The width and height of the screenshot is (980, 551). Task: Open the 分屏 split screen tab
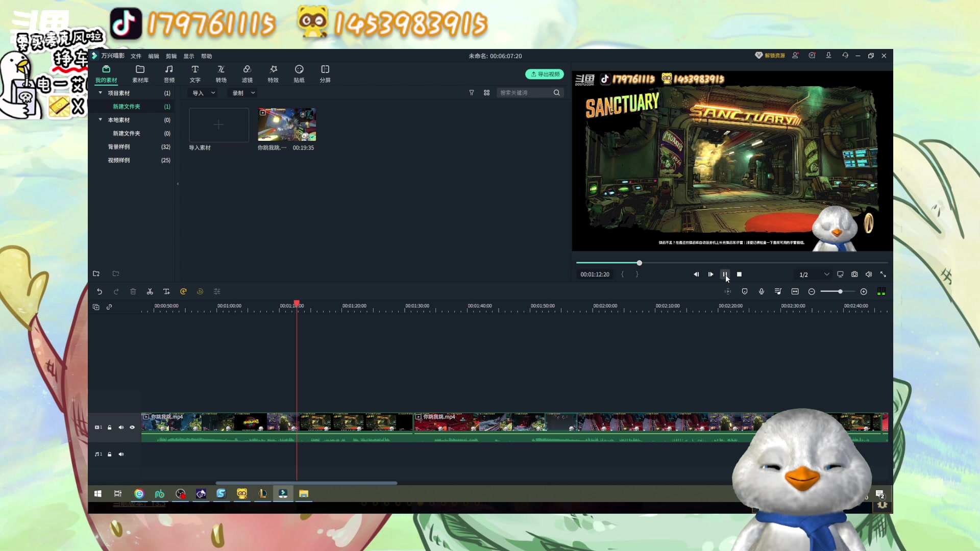[325, 74]
